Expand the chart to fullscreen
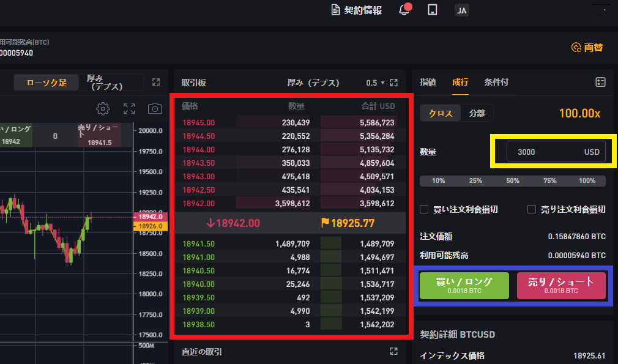Screen dimensions: 618x364 click(x=129, y=109)
